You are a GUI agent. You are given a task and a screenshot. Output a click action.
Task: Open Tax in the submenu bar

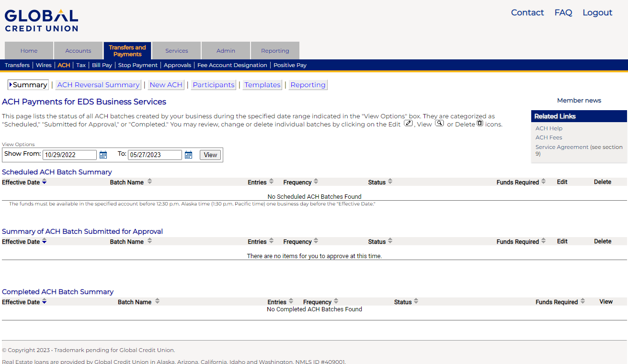click(x=81, y=65)
